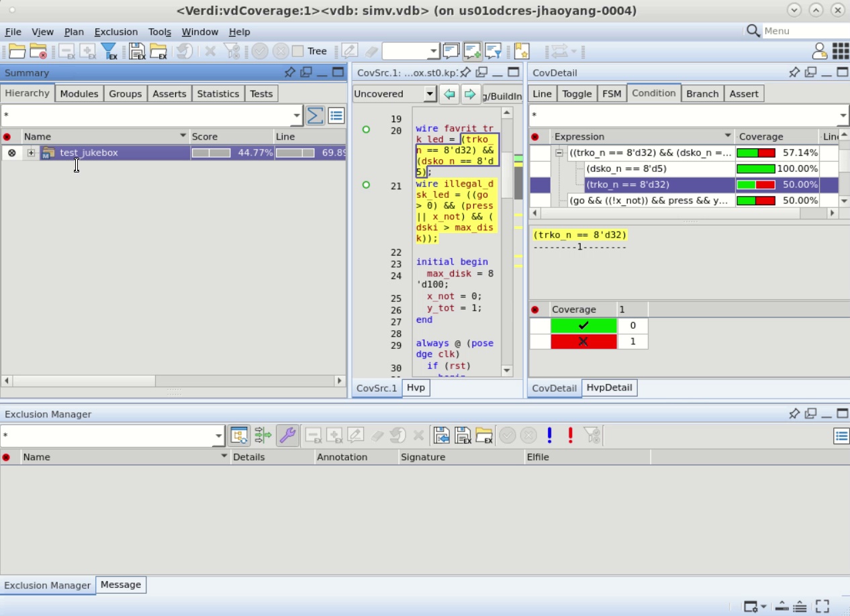Screen dimensions: 850x616
Task: Click the open database folder icon
Action: point(17,52)
